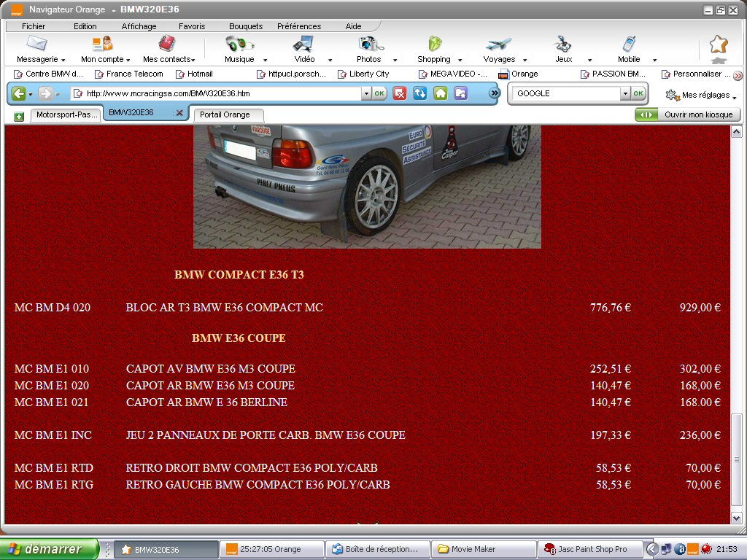The height and width of the screenshot is (560, 747).
Task: Switch to 25:27:05 Orange taskbar item
Action: tap(271, 549)
